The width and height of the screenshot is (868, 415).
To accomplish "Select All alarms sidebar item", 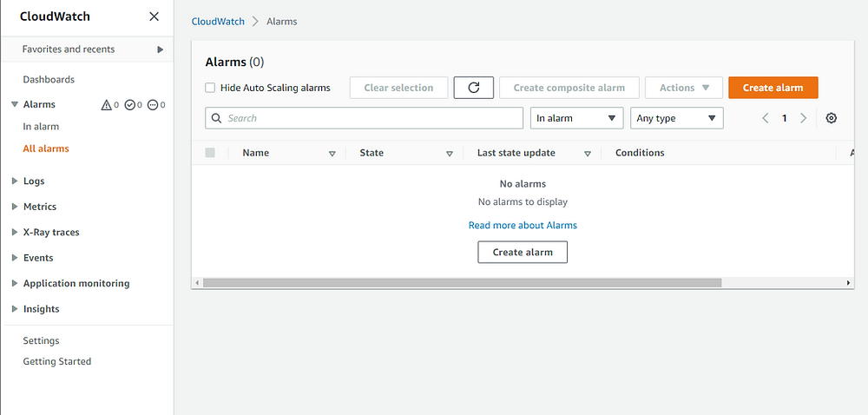I will (x=46, y=148).
